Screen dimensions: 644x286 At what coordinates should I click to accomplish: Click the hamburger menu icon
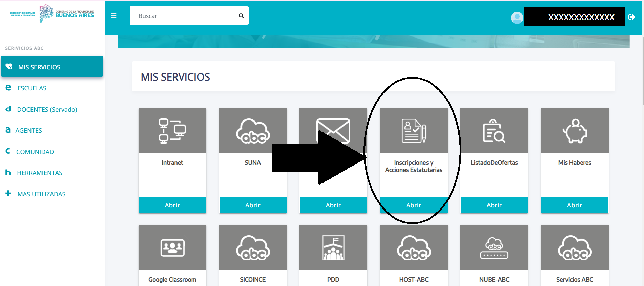pyautogui.click(x=114, y=16)
